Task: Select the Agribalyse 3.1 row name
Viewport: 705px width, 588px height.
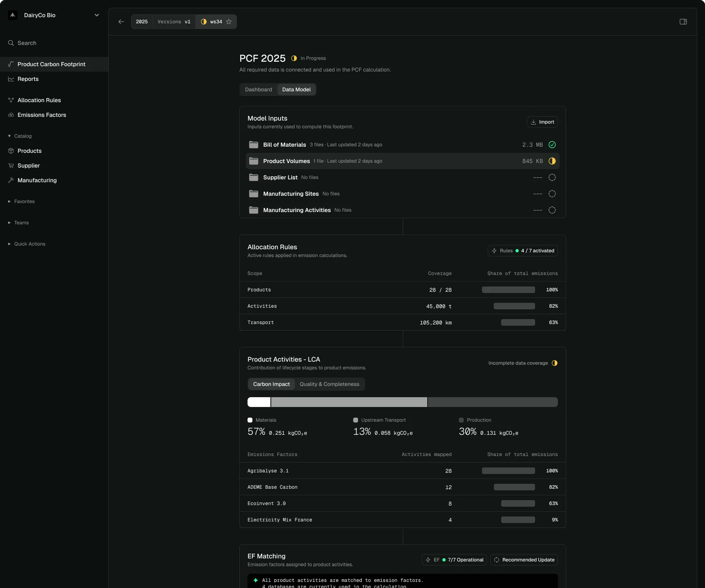Action: (x=268, y=471)
